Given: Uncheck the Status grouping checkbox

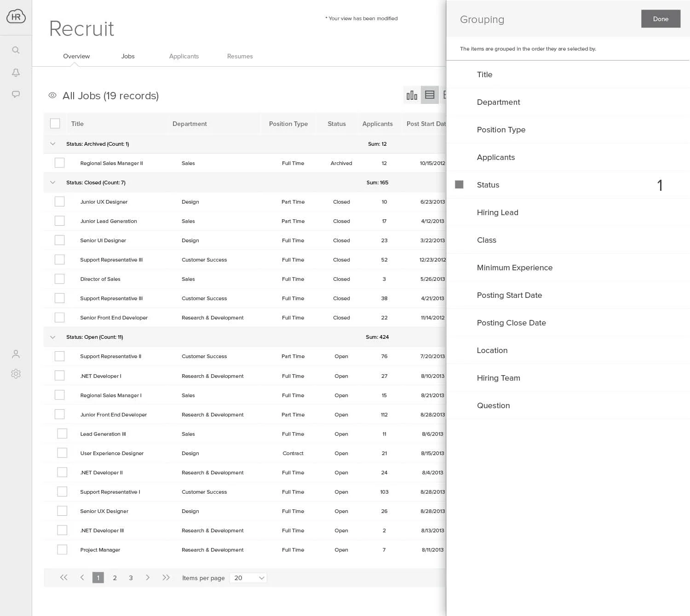Looking at the screenshot, I should point(459,184).
